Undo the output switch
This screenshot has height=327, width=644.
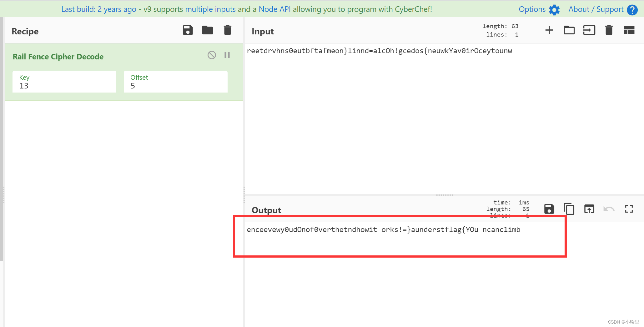(x=609, y=209)
